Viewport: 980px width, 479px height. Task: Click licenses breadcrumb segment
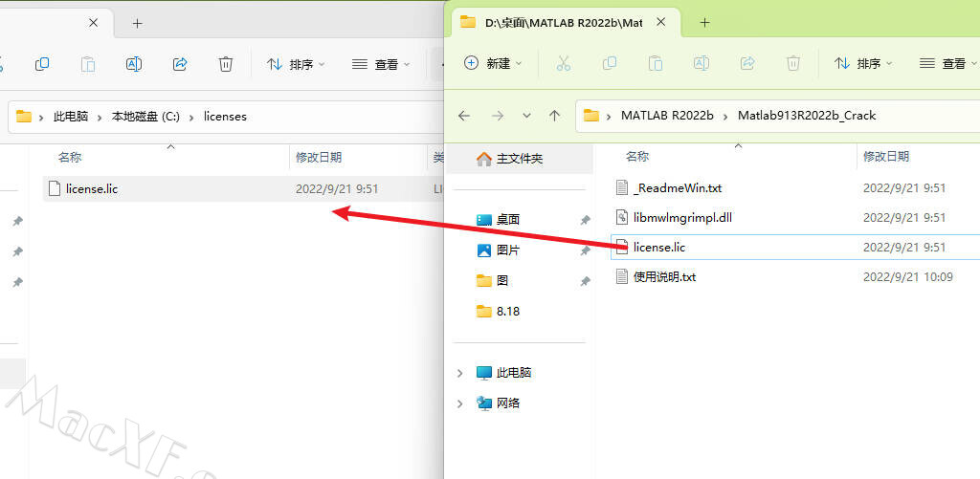[x=225, y=116]
